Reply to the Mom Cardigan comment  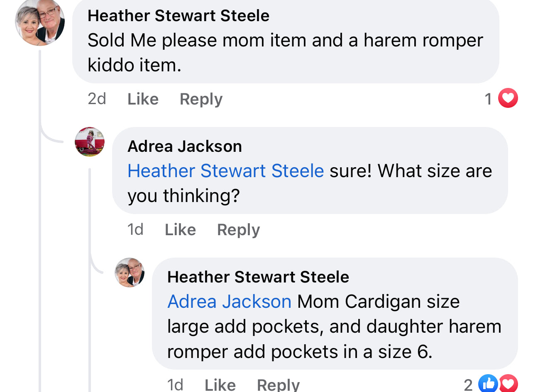pyautogui.click(x=278, y=385)
